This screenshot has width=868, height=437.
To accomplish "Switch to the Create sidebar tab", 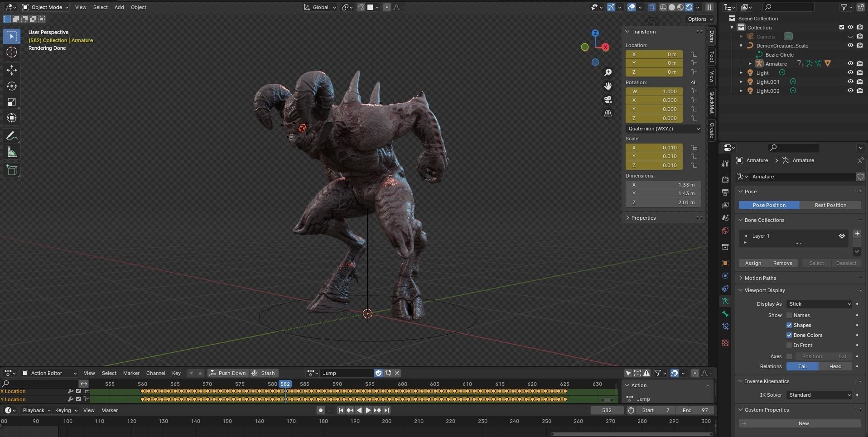I will (x=712, y=130).
